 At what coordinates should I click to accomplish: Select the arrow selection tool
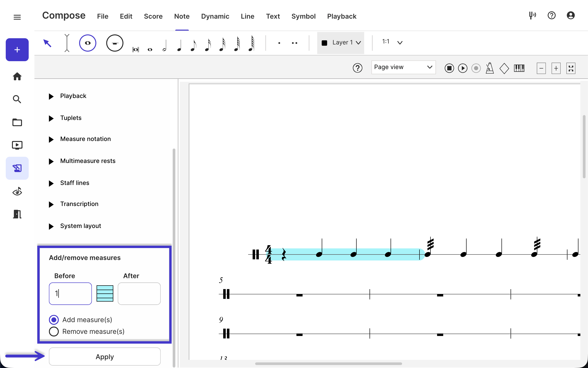[47, 43]
